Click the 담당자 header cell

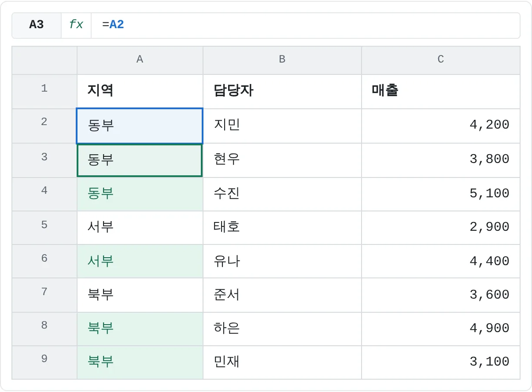click(x=282, y=91)
